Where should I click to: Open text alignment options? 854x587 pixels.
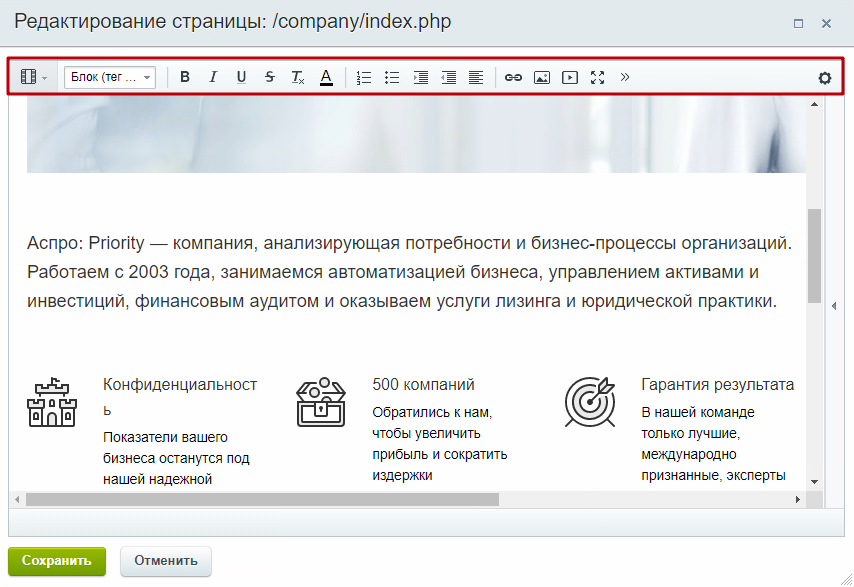pos(476,77)
